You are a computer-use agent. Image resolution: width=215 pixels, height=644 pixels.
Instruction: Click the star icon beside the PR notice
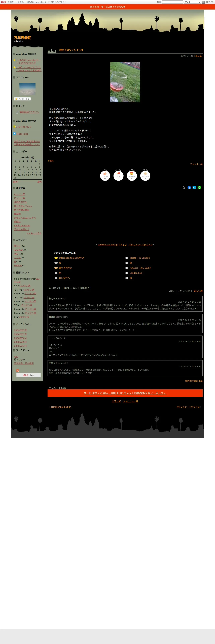(x=15, y=68)
